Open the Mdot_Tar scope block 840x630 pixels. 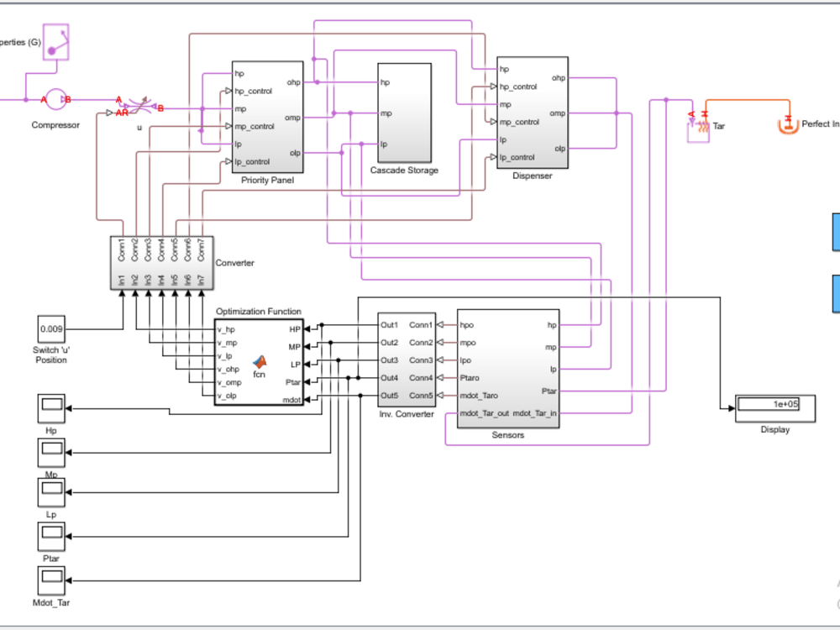point(50,582)
